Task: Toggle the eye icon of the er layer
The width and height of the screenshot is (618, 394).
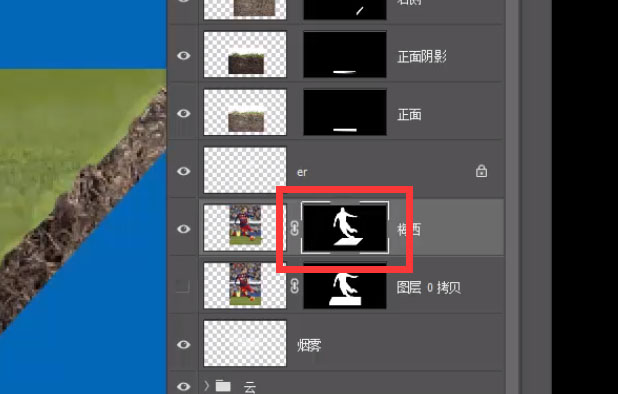Action: (184, 171)
